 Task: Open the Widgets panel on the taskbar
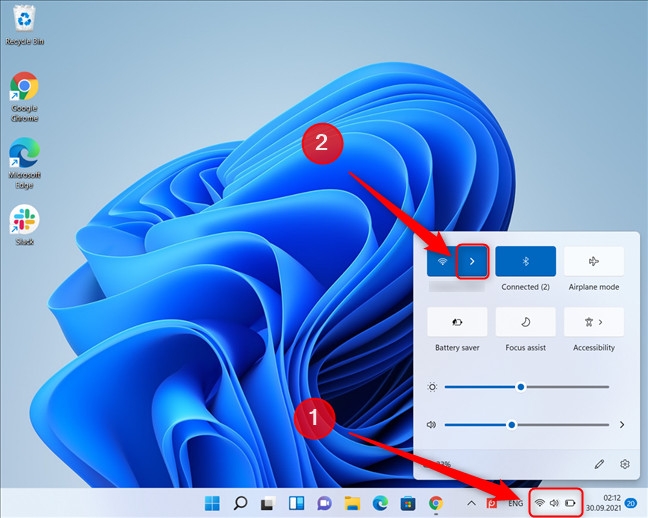pos(296,503)
